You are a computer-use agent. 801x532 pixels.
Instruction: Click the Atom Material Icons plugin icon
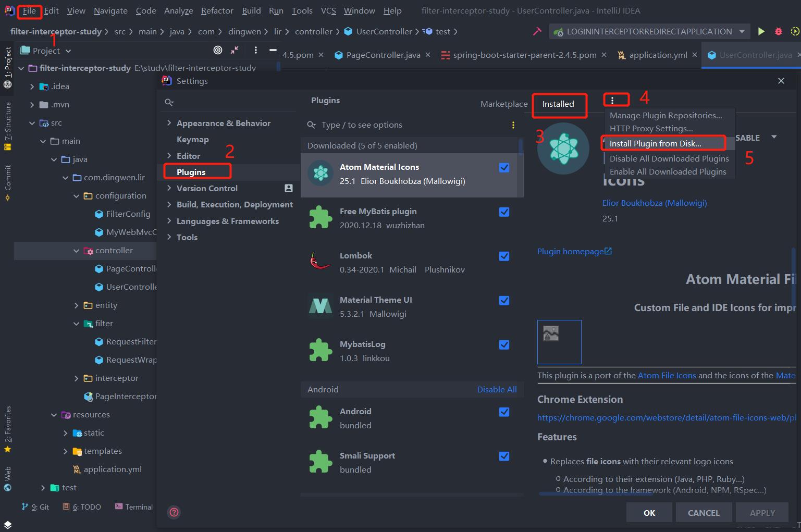(x=321, y=174)
